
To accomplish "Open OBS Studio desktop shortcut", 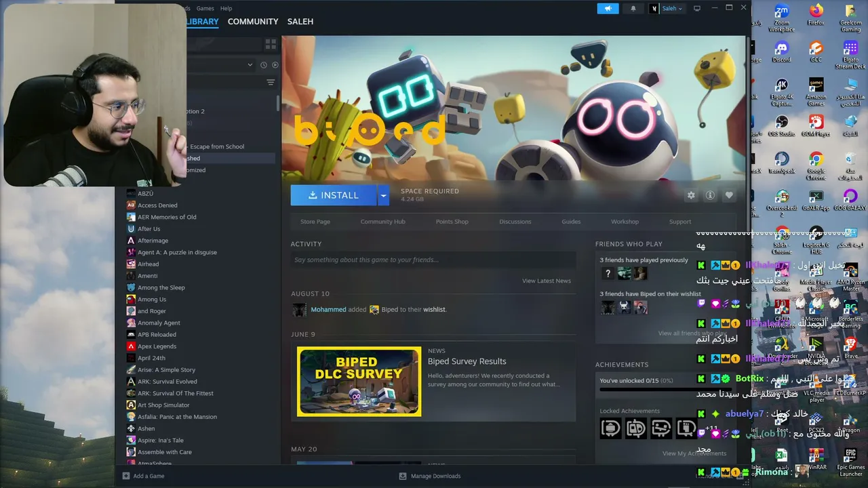I will coord(781,126).
